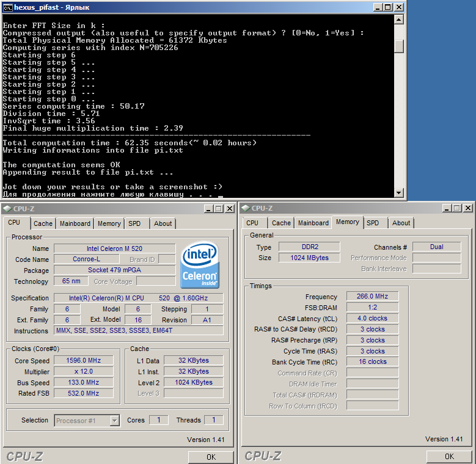
Task: Click the Technology field '65 nm'
Action: click(x=71, y=281)
